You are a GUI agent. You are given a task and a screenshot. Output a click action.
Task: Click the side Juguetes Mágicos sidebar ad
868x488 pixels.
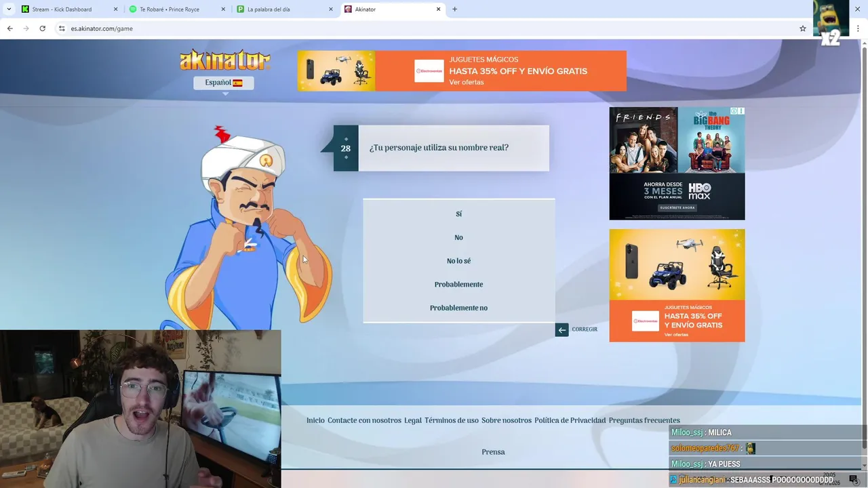point(677,285)
